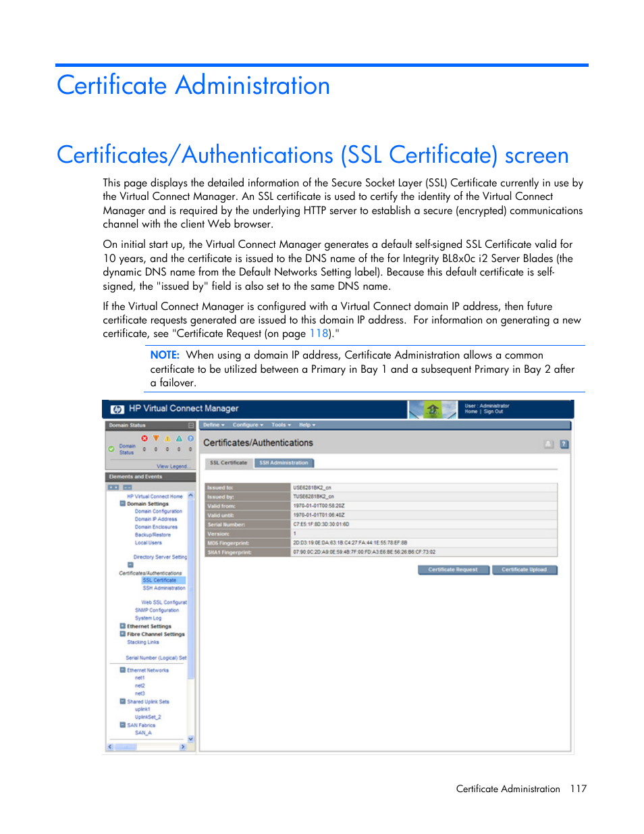This screenshot has width=644, height=834.
Task: Click horizontal scrollbar left arrow
Action: tap(111, 747)
